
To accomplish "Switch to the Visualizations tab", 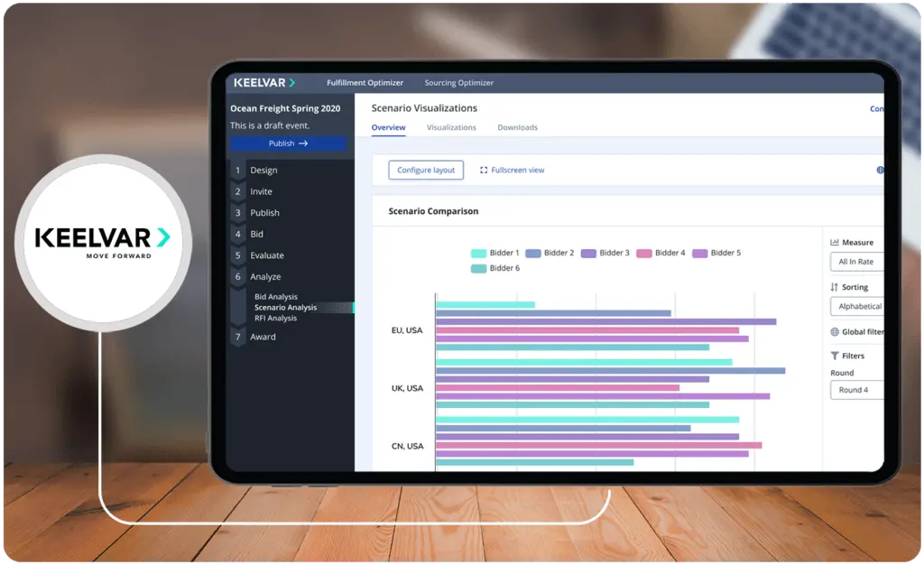I will (x=451, y=127).
